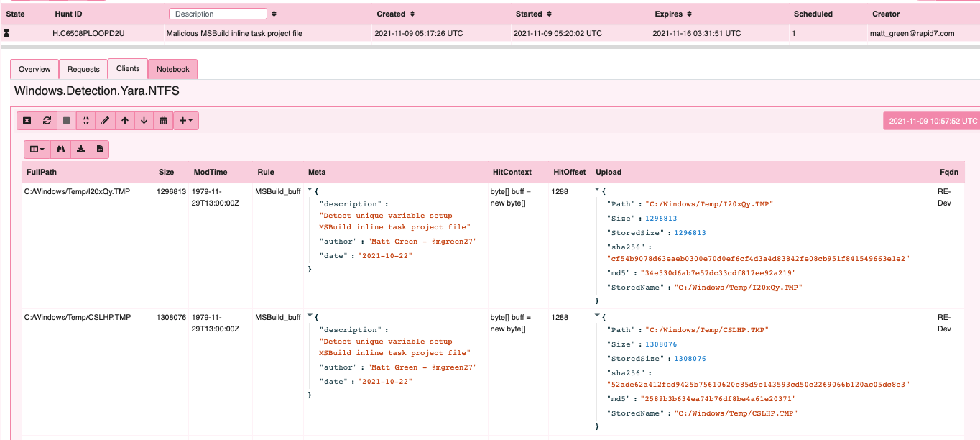Click the binoculars inspect data icon
Viewport: 980px width, 440px height.
point(61,149)
